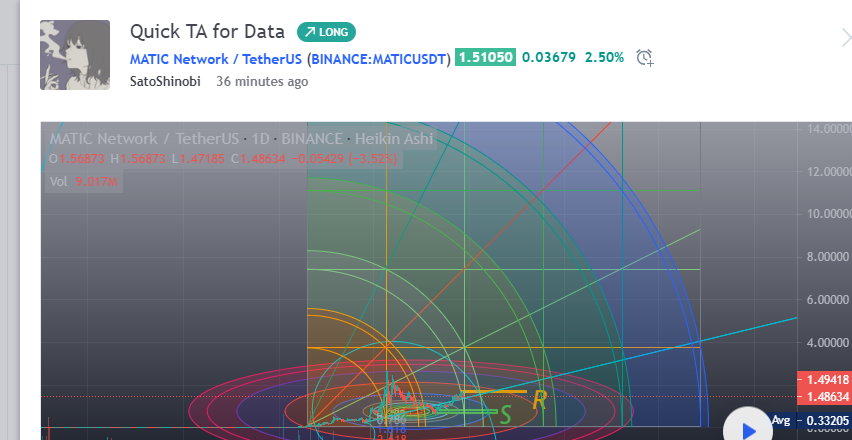Open the 'Quick TA for Data' idea title
This screenshot has height=440, width=852.
tap(207, 31)
